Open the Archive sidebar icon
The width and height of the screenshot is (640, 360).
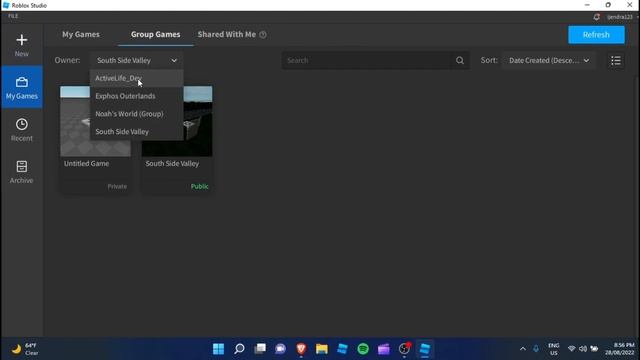point(22,167)
